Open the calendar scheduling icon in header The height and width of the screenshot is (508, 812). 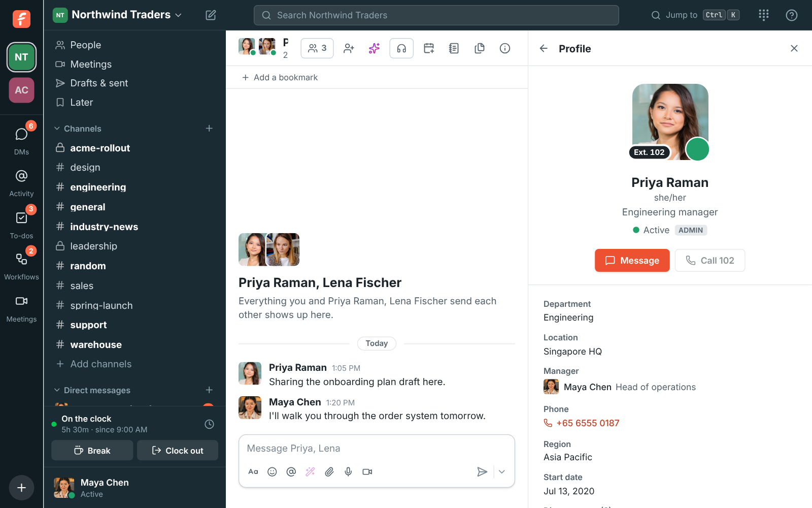click(429, 48)
